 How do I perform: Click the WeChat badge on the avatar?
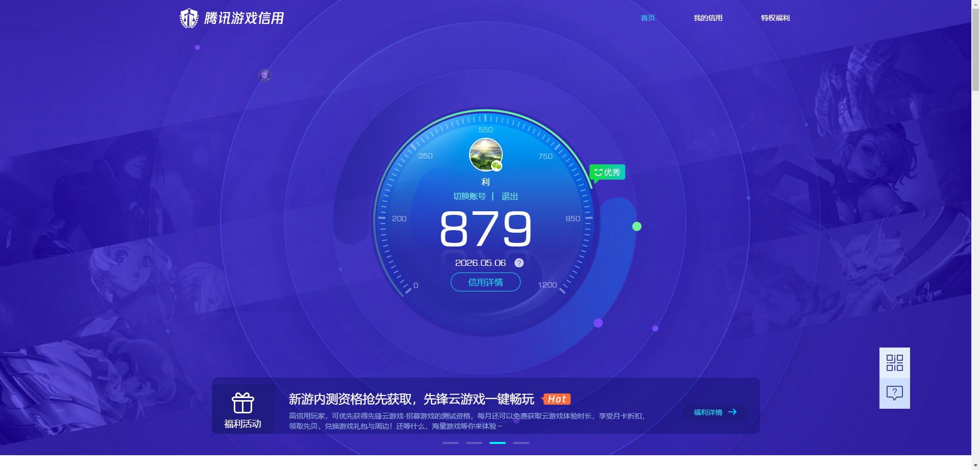pyautogui.click(x=497, y=166)
